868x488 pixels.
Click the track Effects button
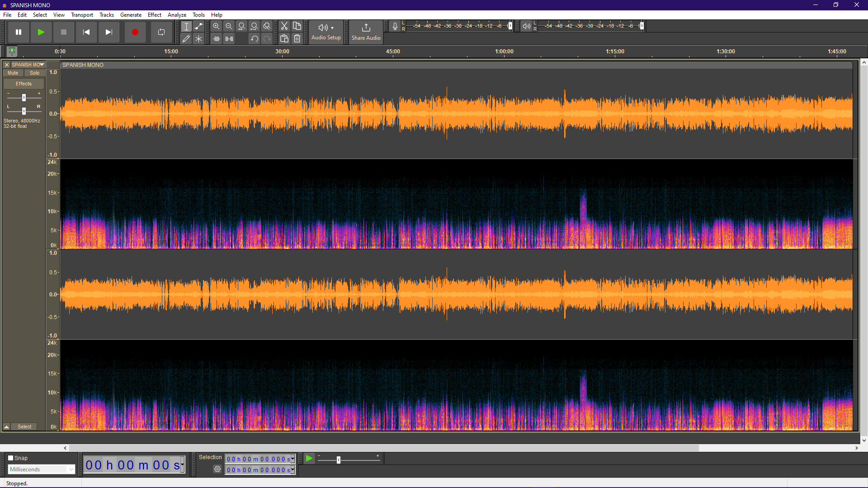point(24,84)
